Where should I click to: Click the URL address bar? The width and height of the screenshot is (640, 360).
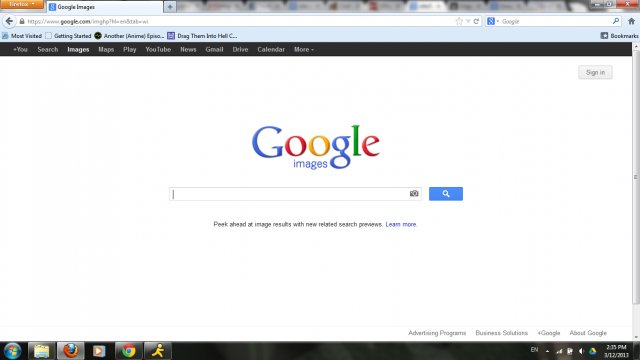pos(240,21)
